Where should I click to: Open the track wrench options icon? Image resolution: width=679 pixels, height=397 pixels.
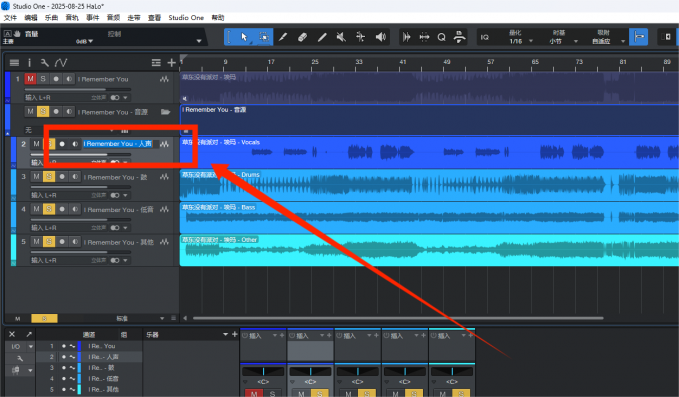click(x=45, y=63)
